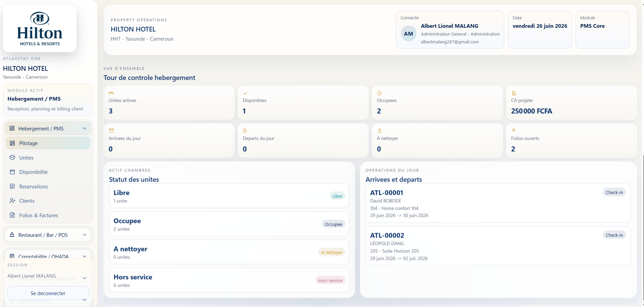Click the reservation number ATL-00002
The image size is (644, 307).
pos(387,236)
